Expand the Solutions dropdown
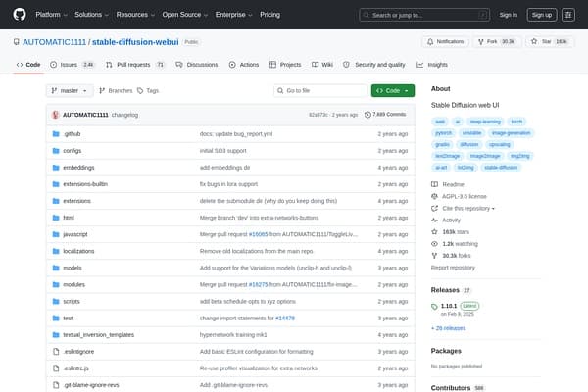588x392 pixels. pos(91,15)
